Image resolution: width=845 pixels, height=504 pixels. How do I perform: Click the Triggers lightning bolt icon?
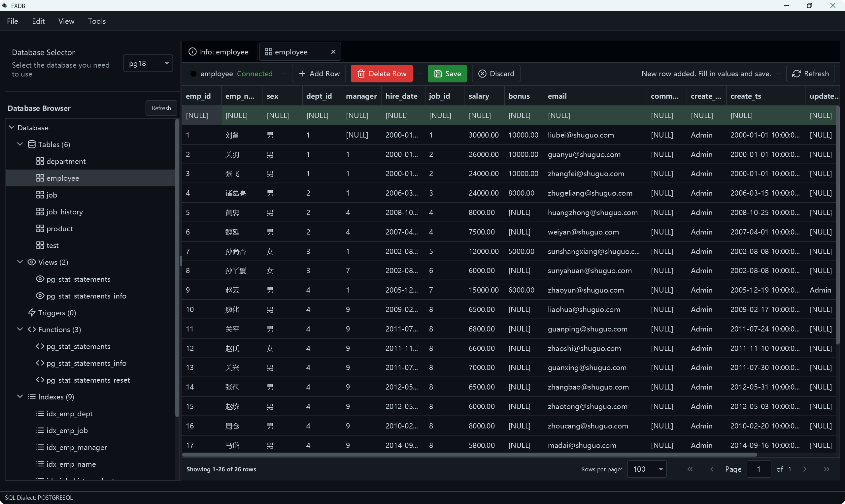(x=32, y=312)
